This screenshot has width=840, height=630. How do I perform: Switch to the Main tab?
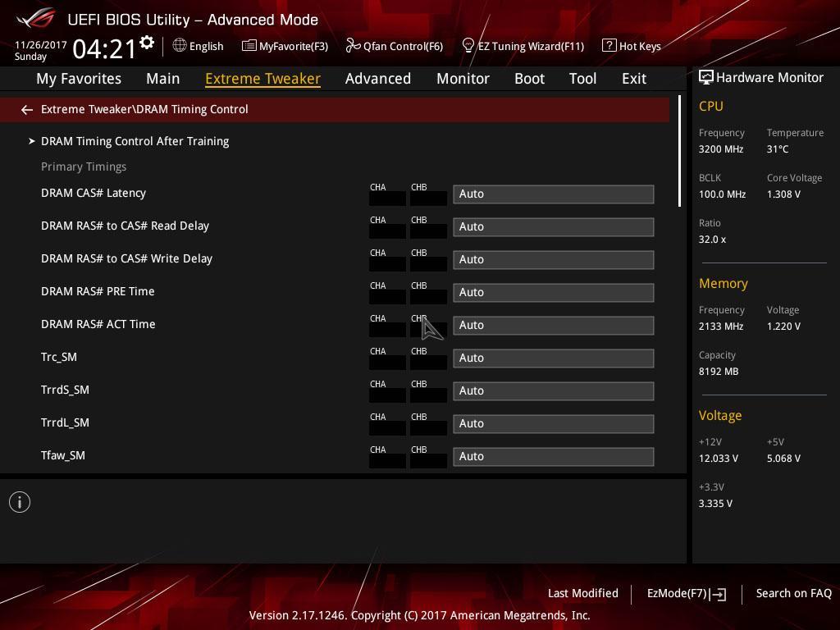pos(163,79)
